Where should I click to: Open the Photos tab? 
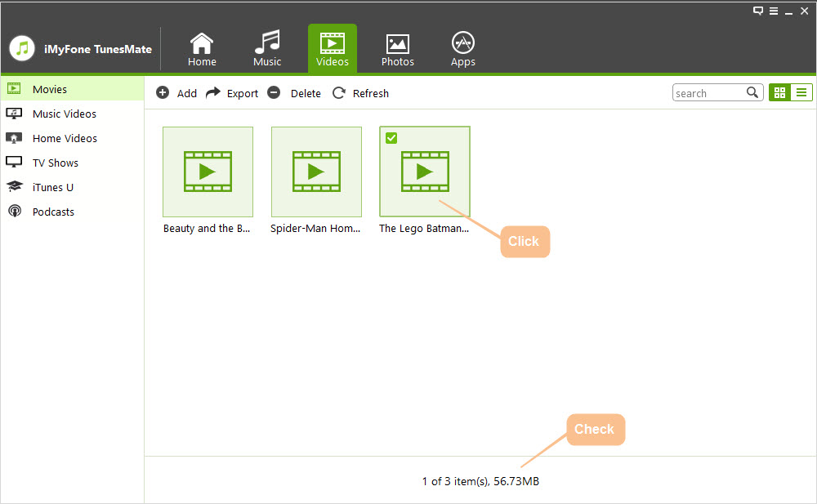tap(398, 49)
